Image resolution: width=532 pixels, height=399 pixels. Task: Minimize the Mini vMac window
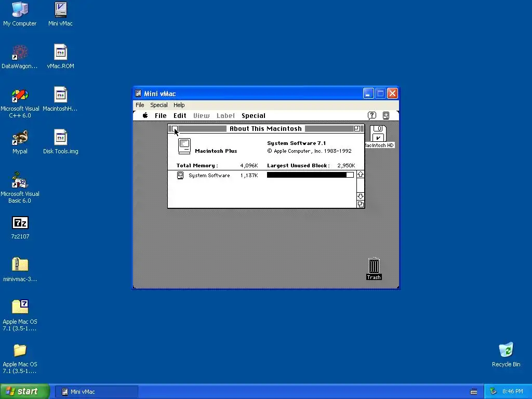368,94
